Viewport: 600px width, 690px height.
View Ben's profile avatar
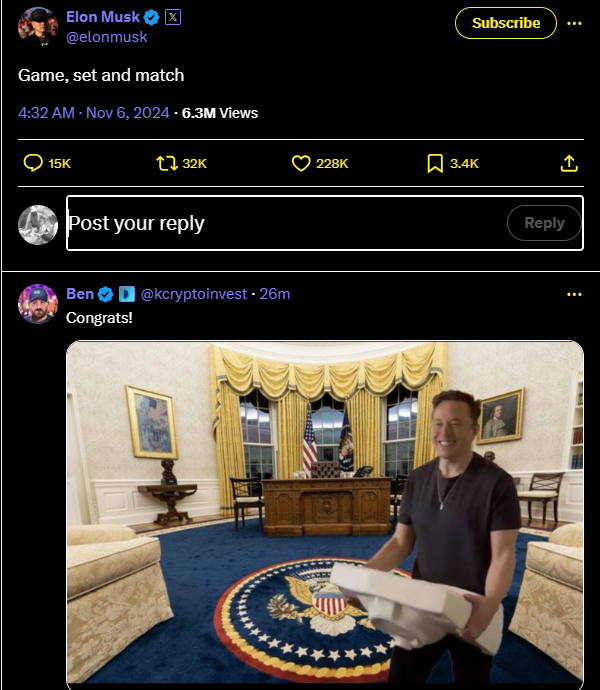(x=38, y=304)
